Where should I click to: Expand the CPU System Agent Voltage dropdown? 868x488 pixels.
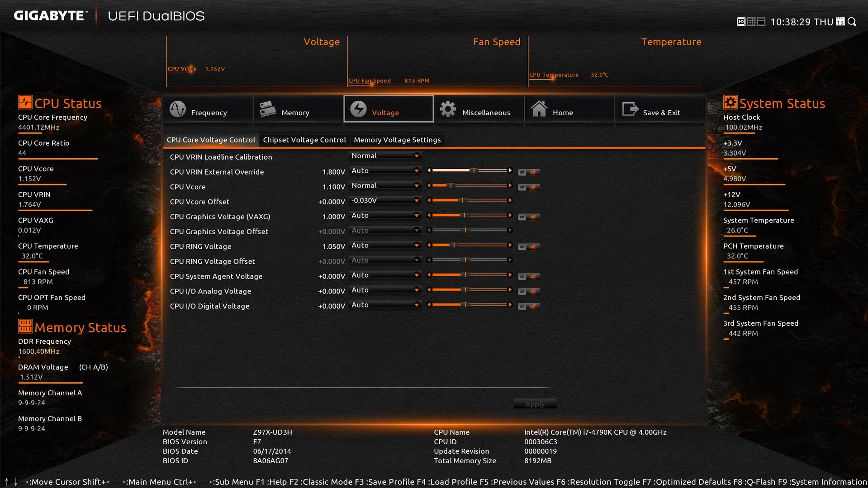tap(385, 275)
